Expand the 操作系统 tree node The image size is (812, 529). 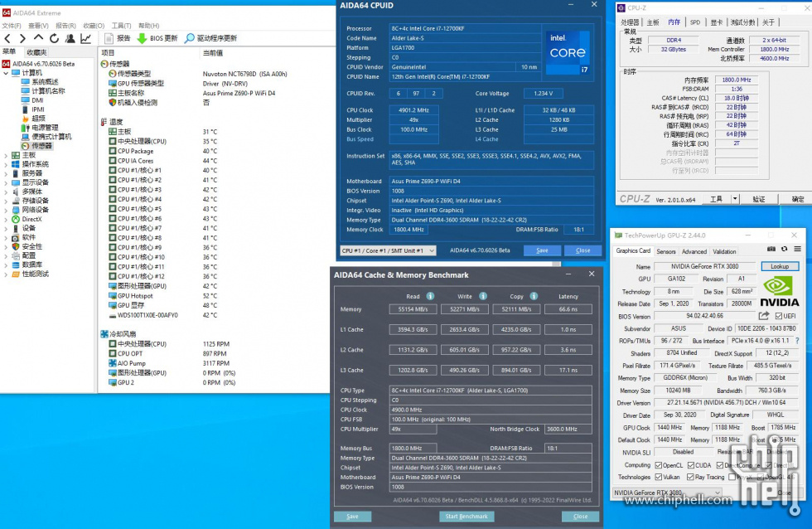pyautogui.click(x=6, y=164)
